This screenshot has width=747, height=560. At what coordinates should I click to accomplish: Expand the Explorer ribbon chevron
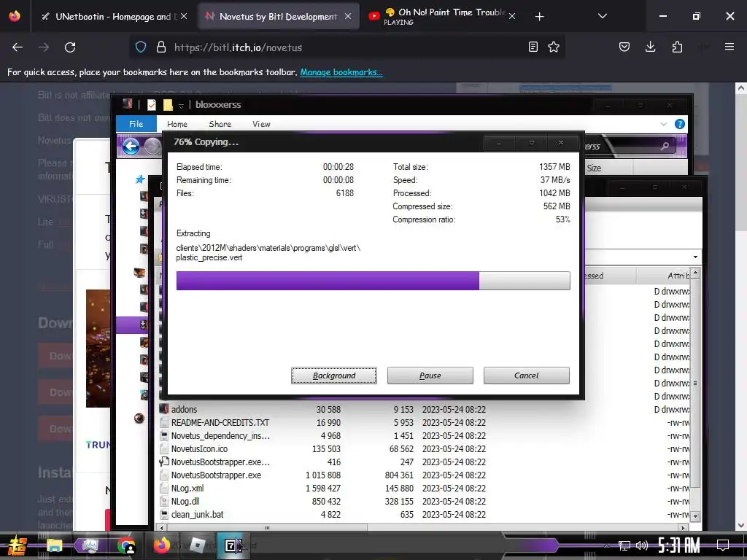pos(664,124)
